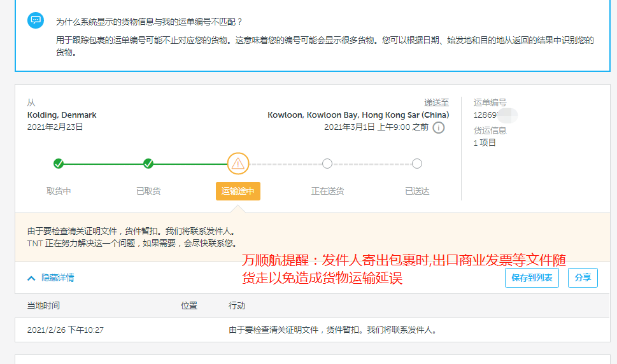Click the 正在送货 step label
This screenshot has width=617, height=364.
pos(327,191)
